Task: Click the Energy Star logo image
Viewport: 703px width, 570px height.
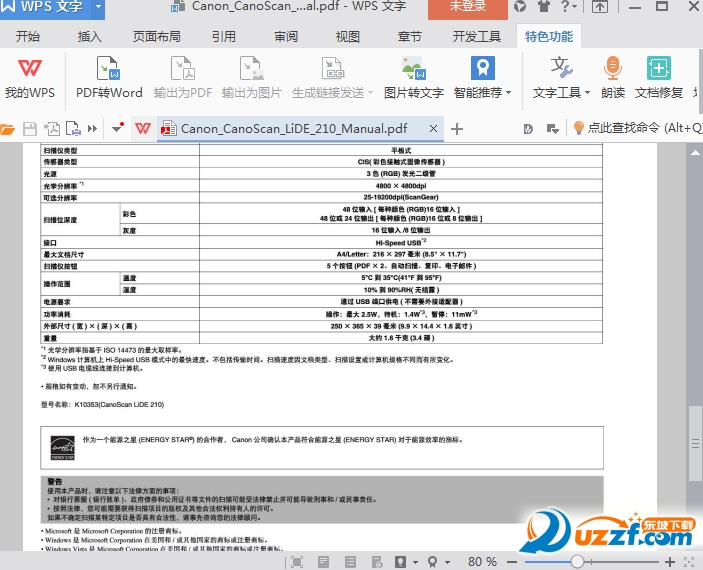Action: click(x=62, y=448)
